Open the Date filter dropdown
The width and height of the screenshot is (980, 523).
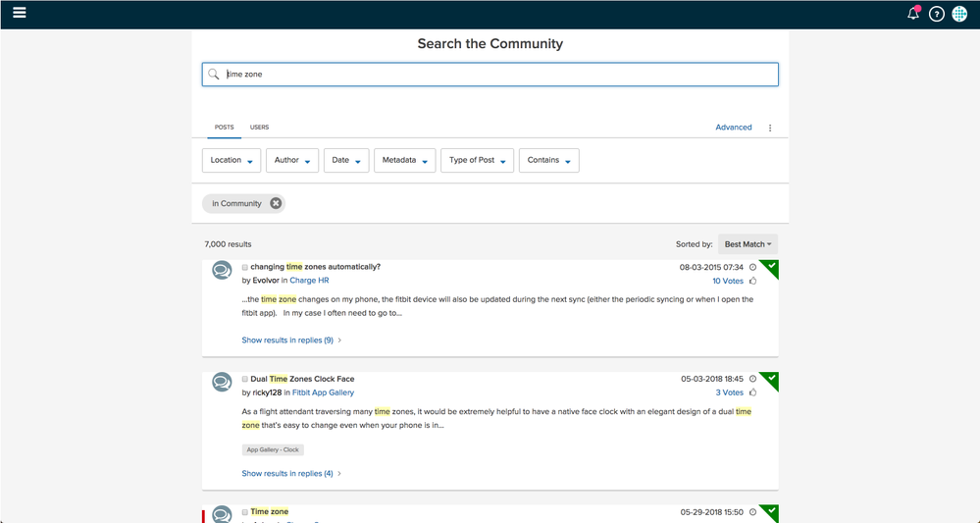[x=346, y=160]
